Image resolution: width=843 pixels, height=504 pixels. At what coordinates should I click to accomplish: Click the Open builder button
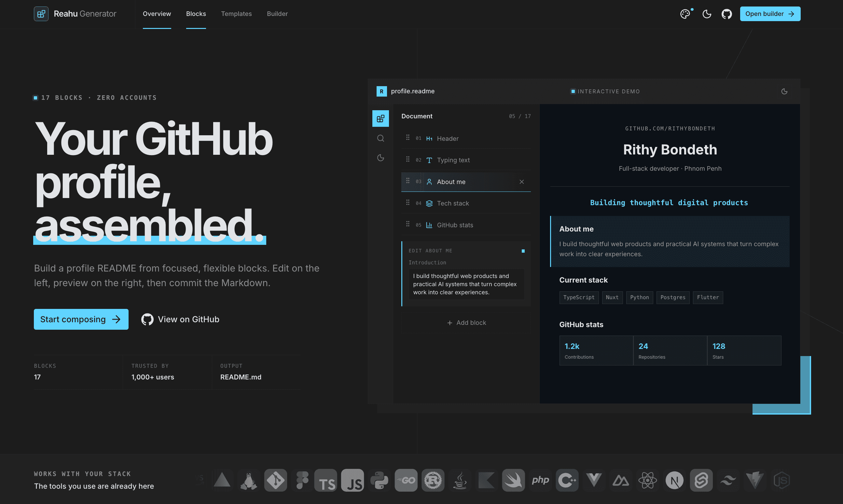770,14
